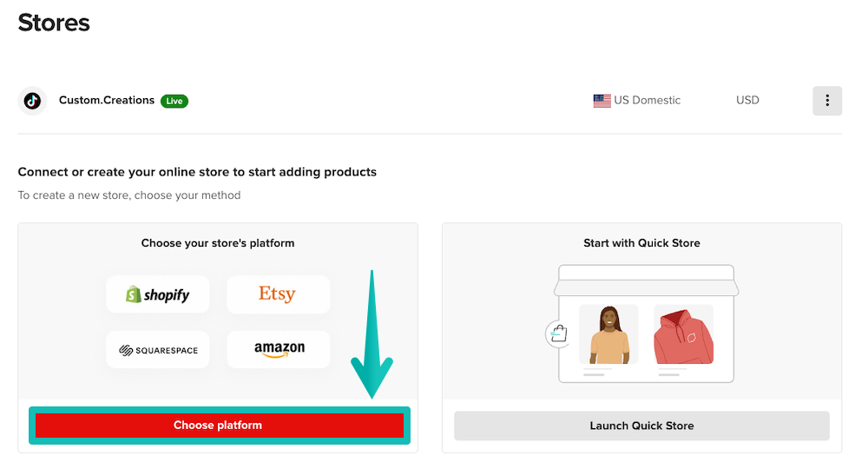Click the Choose your store's platform title
868x462 pixels.
coord(218,243)
